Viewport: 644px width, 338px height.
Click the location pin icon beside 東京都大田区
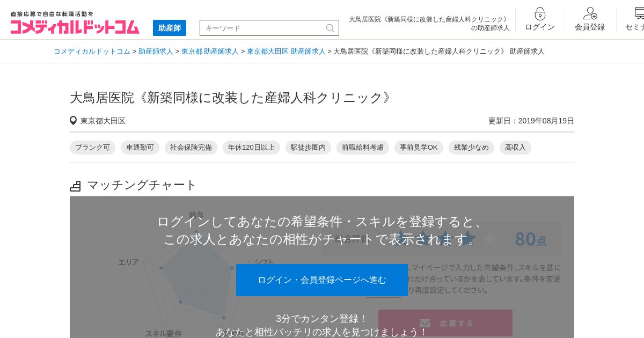pyautogui.click(x=74, y=121)
